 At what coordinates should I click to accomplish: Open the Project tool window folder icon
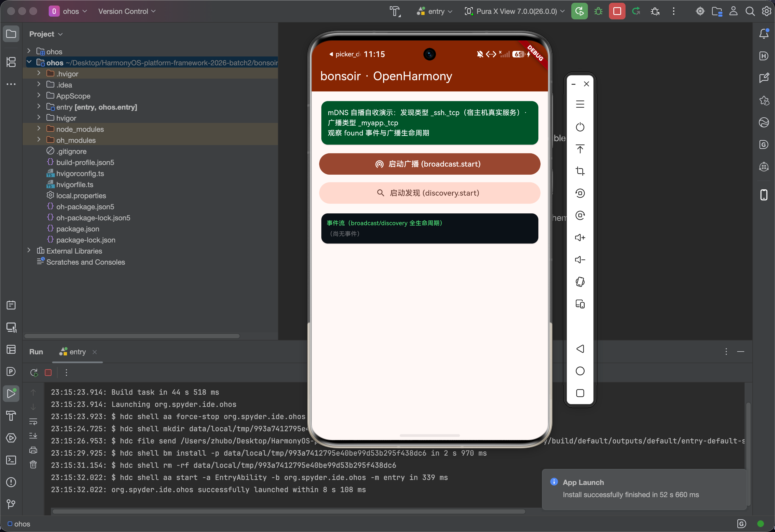coord(11,34)
